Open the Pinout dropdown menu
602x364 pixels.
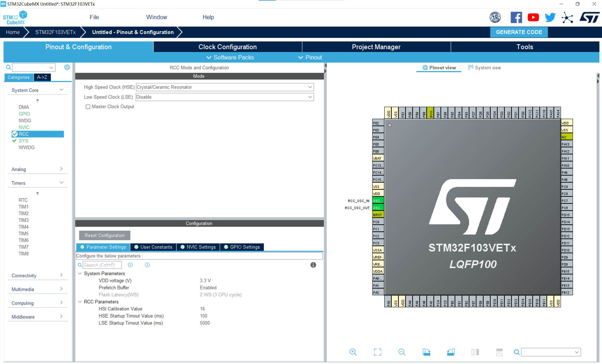pos(310,57)
